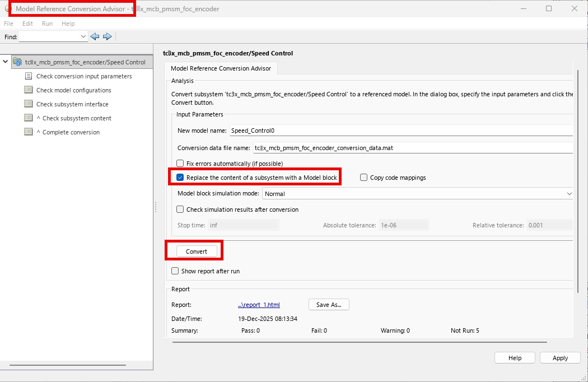The image size is (588, 382).
Task: Check Show report after run
Action: tap(175, 270)
